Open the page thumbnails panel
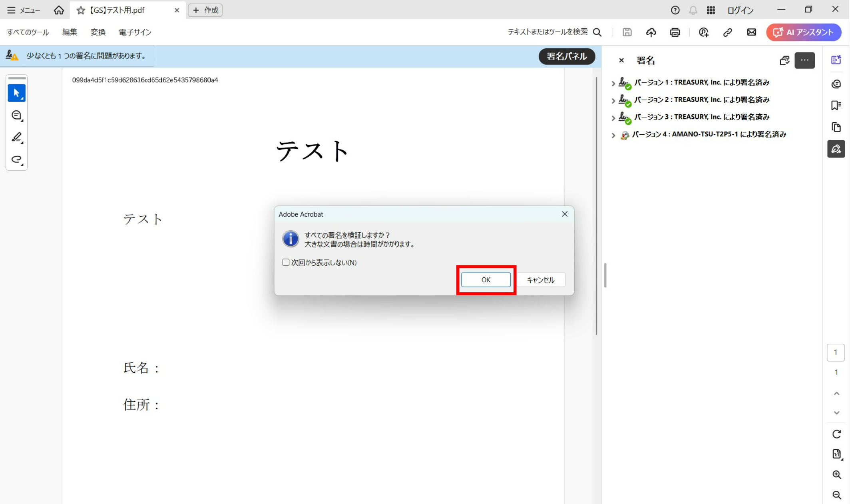 pyautogui.click(x=836, y=127)
